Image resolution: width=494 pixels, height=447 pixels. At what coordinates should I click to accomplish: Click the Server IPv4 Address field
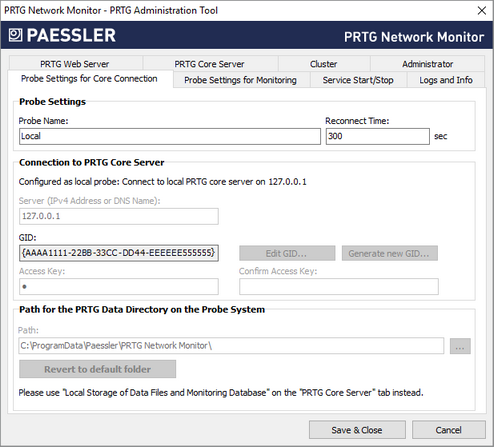click(x=119, y=216)
